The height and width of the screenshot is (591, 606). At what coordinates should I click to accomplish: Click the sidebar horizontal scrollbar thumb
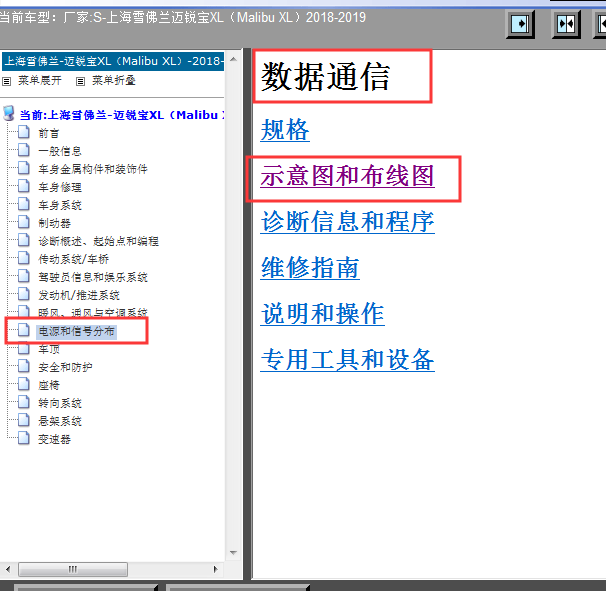point(73,569)
